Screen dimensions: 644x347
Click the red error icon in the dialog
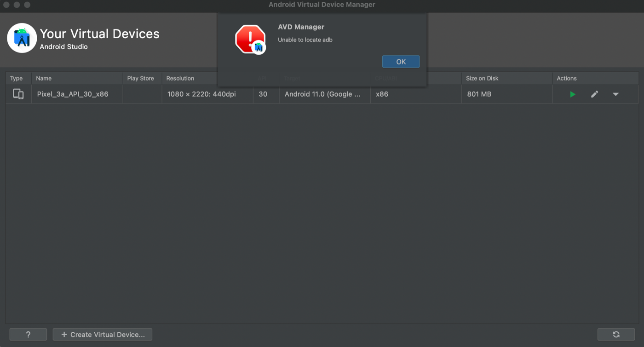pyautogui.click(x=251, y=40)
